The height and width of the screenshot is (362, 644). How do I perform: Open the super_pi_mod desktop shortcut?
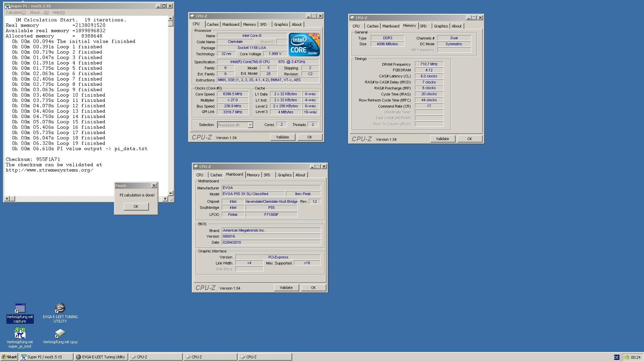pos(20,333)
